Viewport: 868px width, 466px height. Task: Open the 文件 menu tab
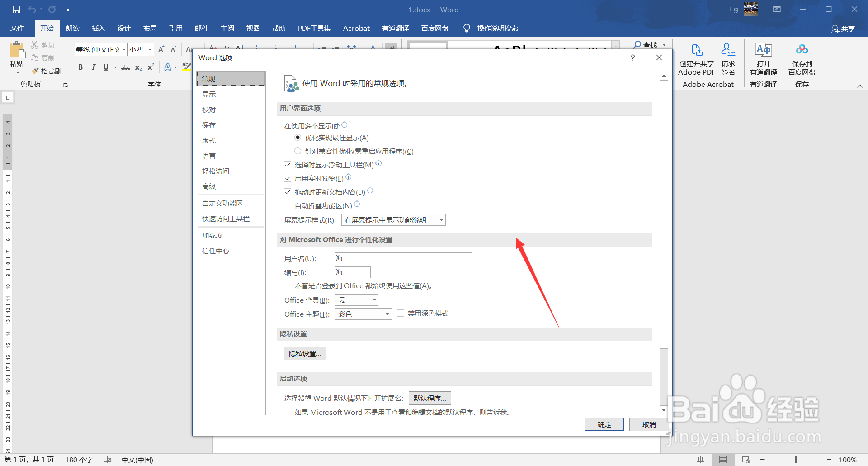[x=17, y=28]
